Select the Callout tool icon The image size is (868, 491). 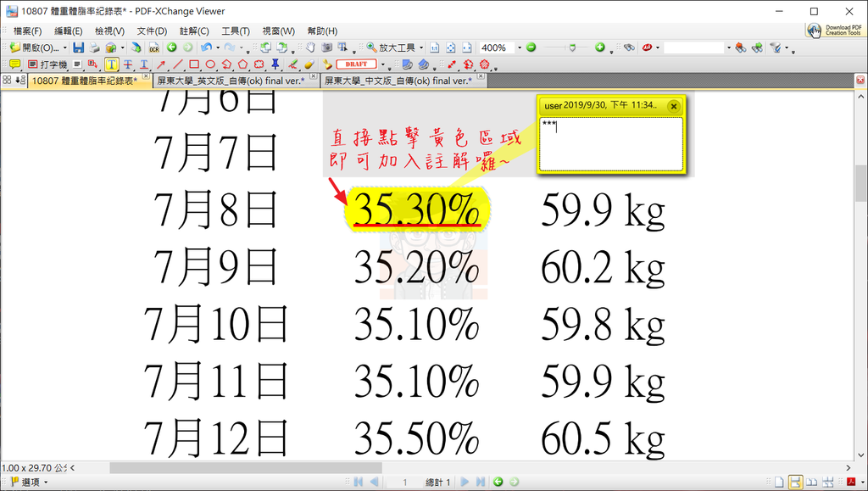coord(92,64)
